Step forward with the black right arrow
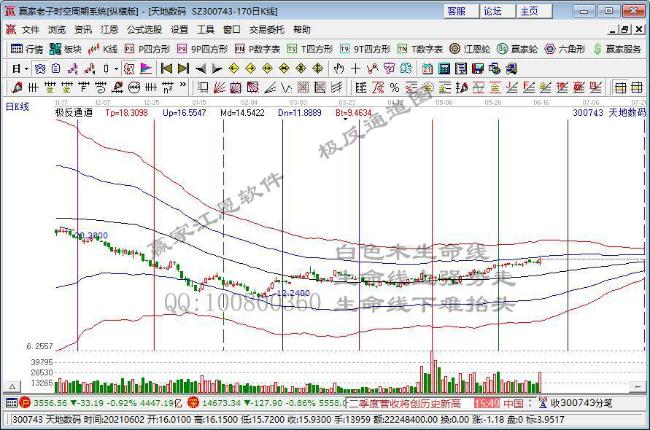This screenshot has width=650, height=430. (217, 68)
